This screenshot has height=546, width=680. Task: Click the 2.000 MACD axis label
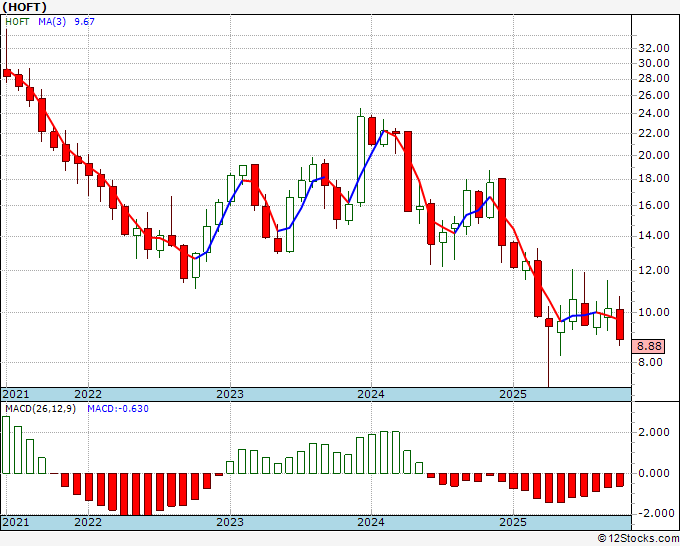click(x=654, y=432)
